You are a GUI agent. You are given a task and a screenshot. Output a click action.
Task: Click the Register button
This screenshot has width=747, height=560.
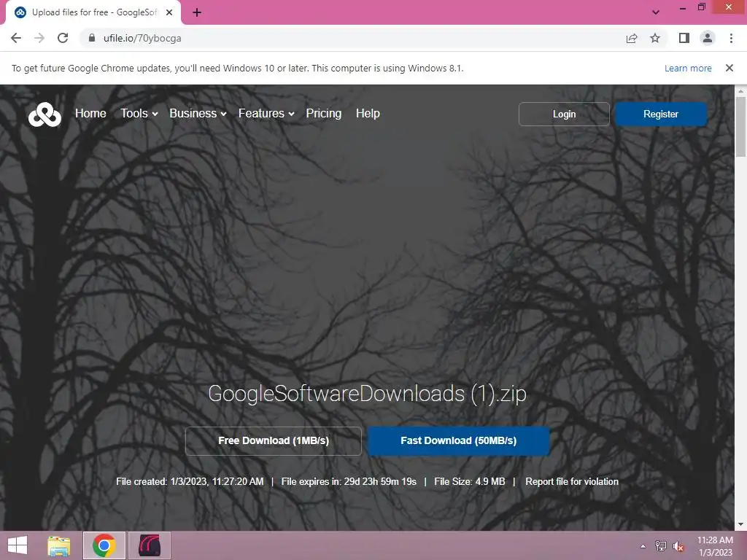[x=661, y=114]
